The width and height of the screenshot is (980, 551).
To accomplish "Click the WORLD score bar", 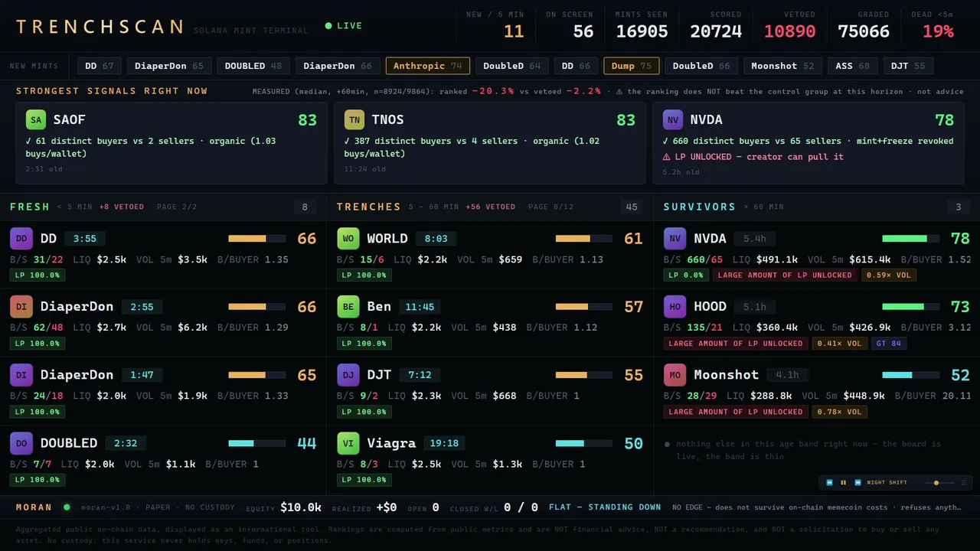I will [x=584, y=239].
